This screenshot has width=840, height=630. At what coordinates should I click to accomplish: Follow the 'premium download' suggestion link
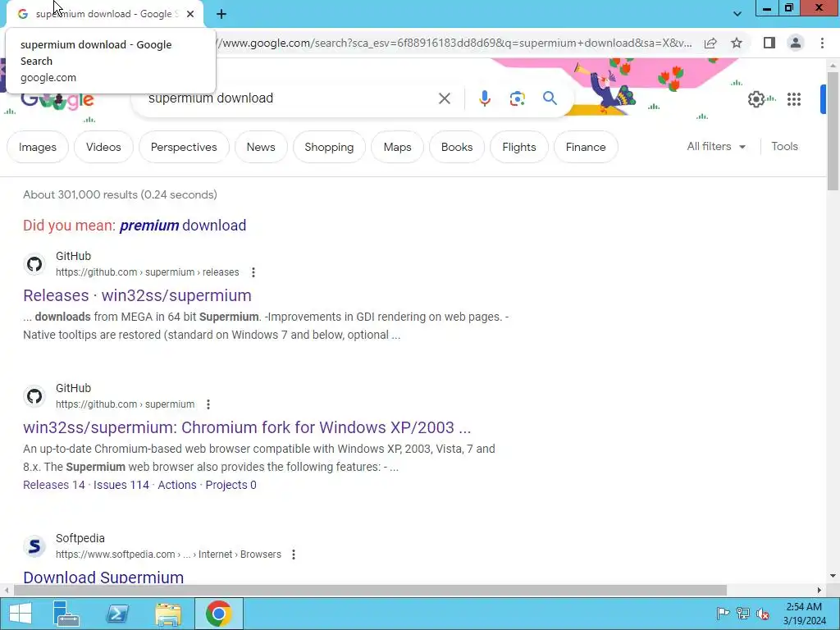click(x=183, y=225)
